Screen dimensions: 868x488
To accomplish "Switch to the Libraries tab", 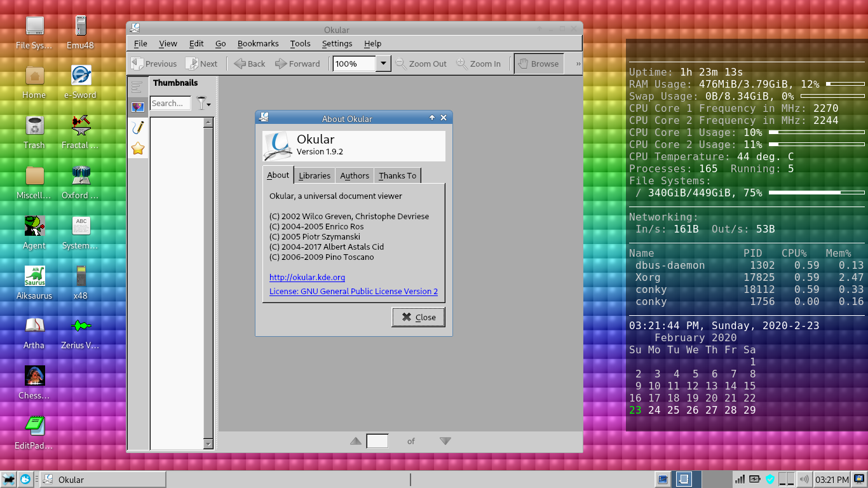I will (x=315, y=175).
